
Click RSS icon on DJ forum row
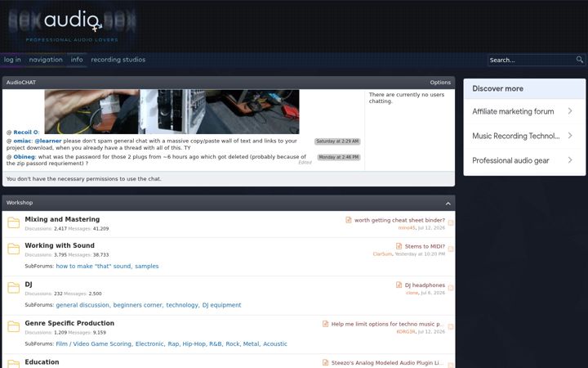[450, 288]
